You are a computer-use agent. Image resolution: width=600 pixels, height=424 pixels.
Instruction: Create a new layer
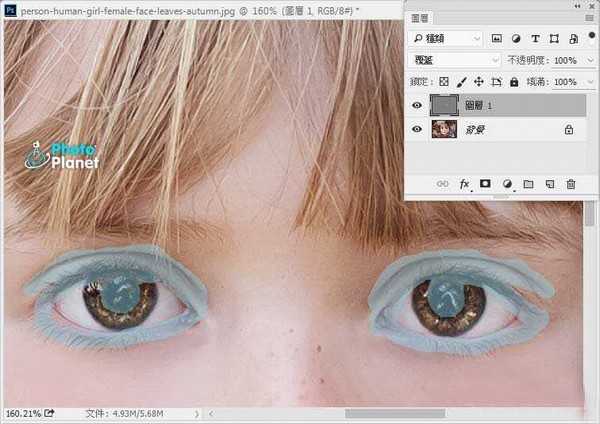click(x=549, y=184)
